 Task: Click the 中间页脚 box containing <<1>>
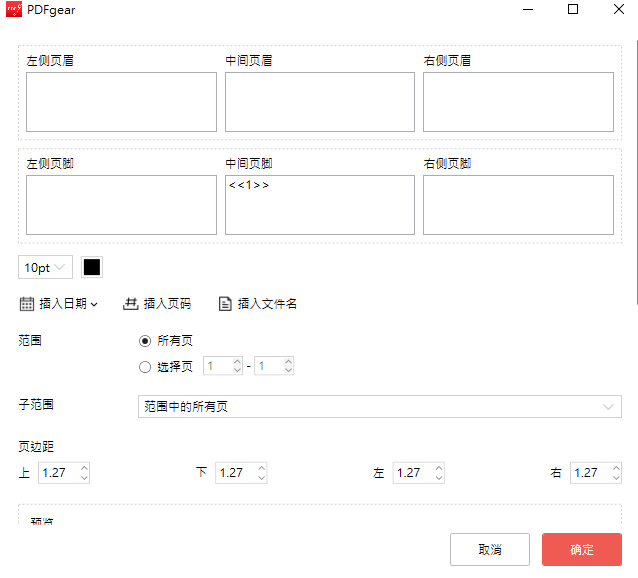pyautogui.click(x=320, y=205)
